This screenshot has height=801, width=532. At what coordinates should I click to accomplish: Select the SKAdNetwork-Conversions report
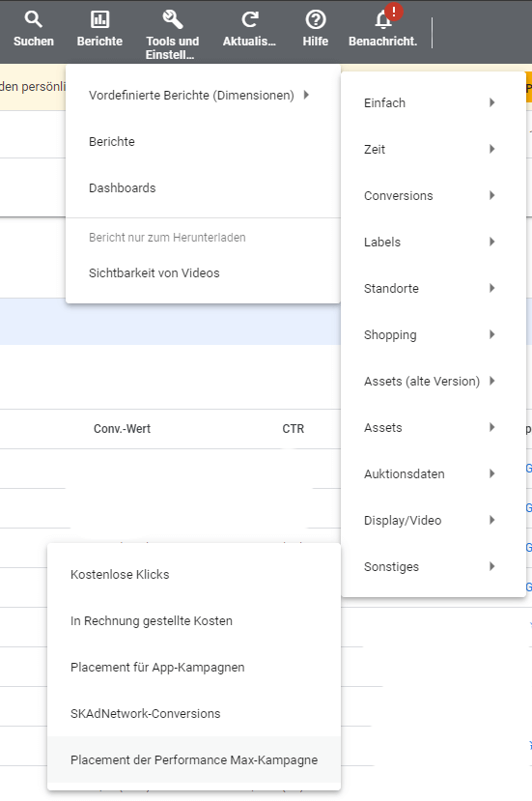194,714
